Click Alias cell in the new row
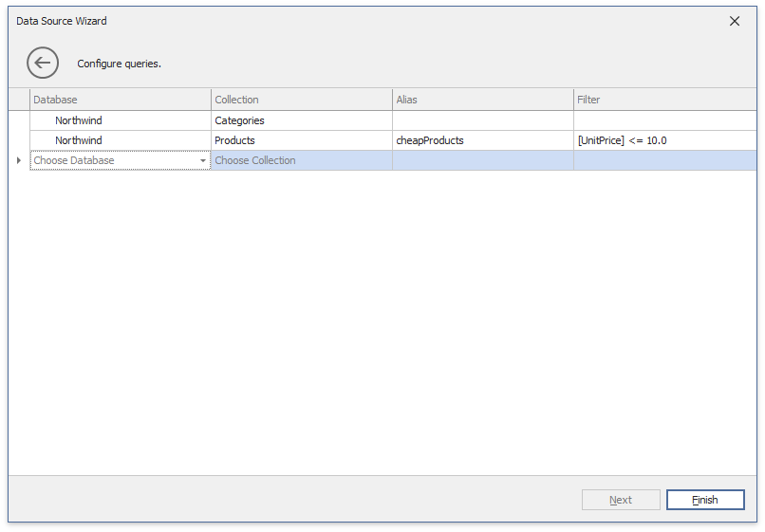This screenshot has height=532, width=765. [x=482, y=161]
